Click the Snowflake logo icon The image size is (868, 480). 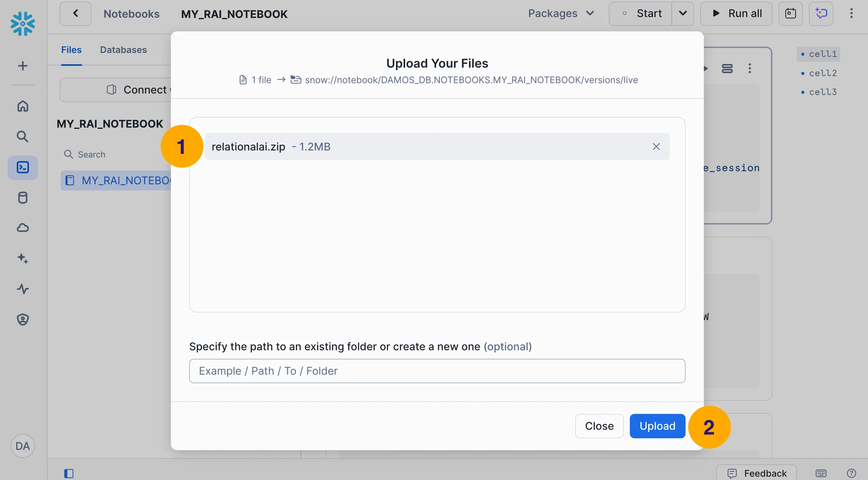pyautogui.click(x=23, y=24)
